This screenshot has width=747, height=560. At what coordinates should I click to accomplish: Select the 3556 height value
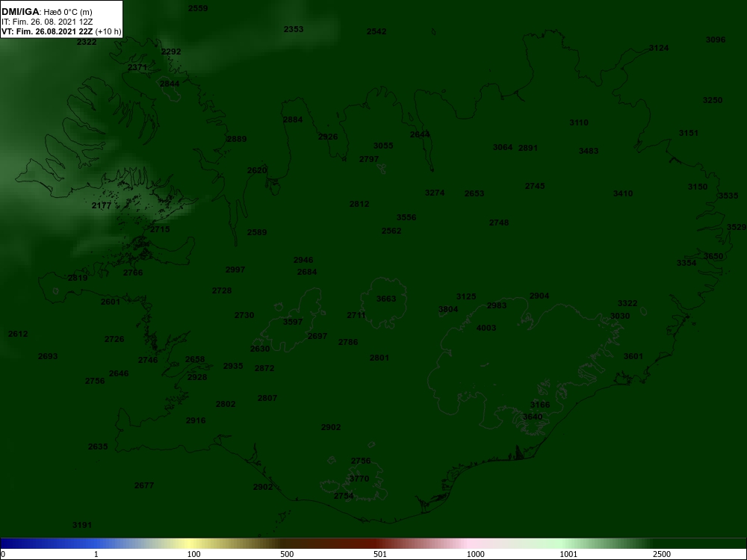point(406,217)
